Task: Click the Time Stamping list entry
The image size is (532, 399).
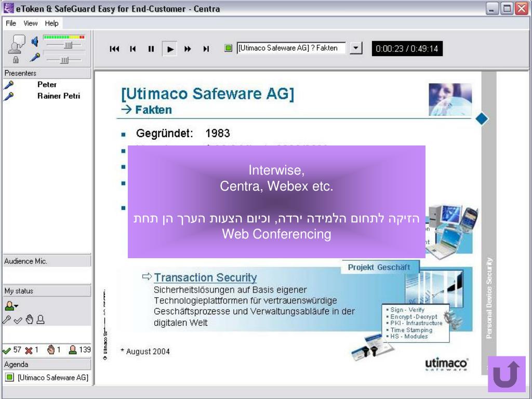Action: (x=411, y=330)
